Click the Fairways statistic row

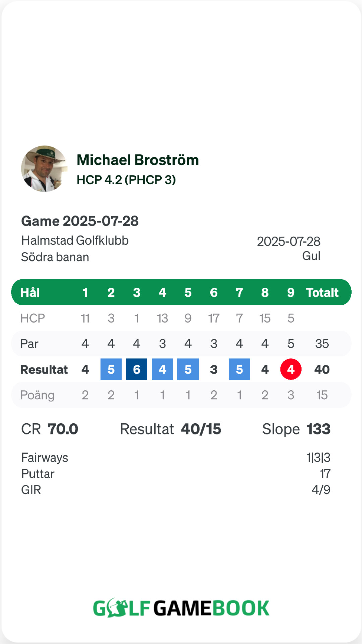(x=176, y=458)
